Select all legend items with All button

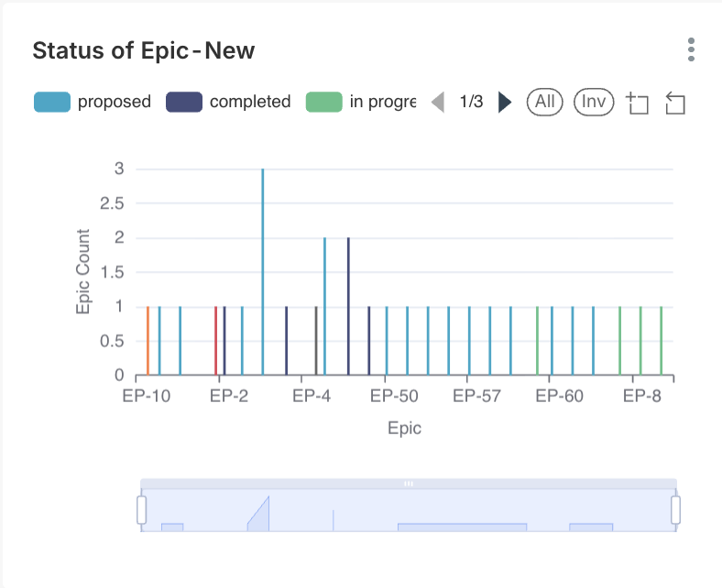[545, 102]
